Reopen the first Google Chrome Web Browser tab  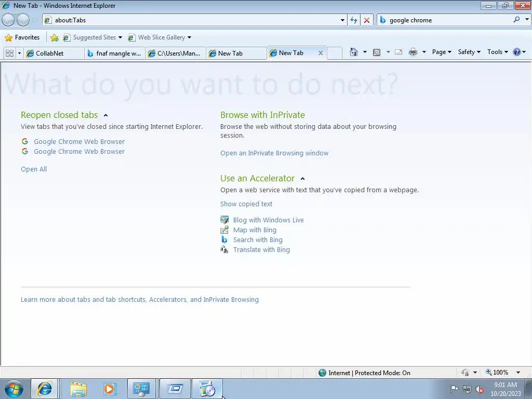click(79, 141)
